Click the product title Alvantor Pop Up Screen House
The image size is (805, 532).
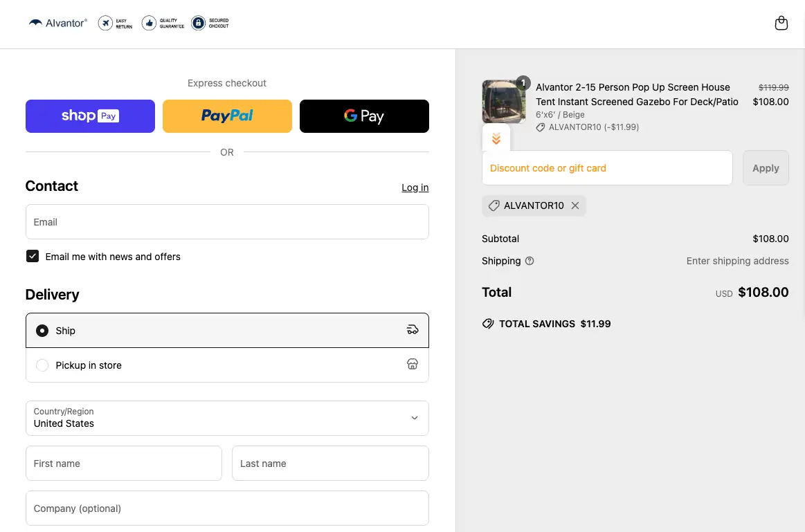pos(637,94)
